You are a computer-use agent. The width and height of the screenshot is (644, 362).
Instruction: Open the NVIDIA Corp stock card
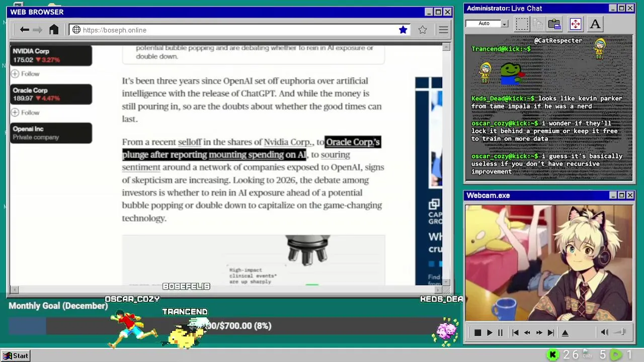[x=51, y=55]
